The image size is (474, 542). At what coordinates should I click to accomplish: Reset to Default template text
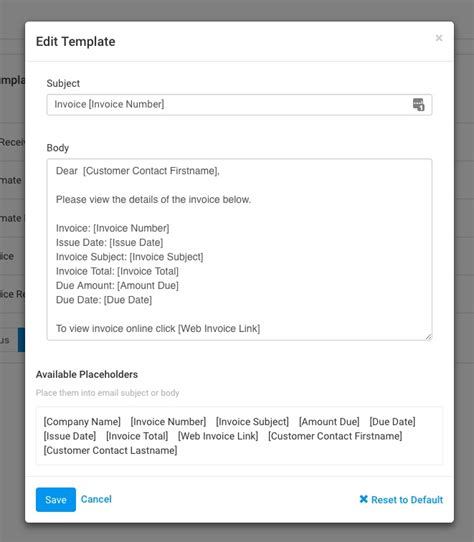[x=401, y=499]
